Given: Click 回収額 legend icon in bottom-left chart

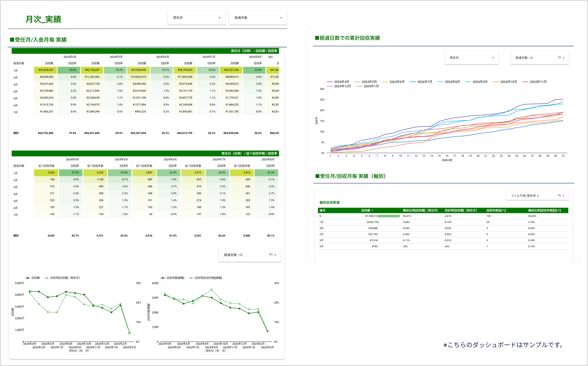Looking at the screenshot, I should pyautogui.click(x=28, y=278).
